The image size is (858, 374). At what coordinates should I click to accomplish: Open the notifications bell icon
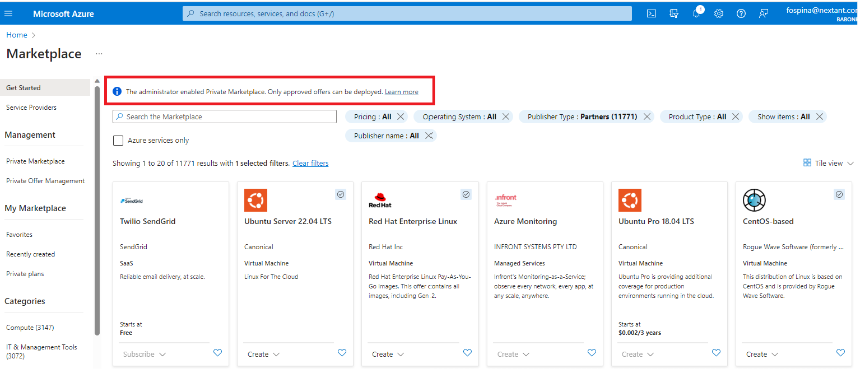point(697,14)
